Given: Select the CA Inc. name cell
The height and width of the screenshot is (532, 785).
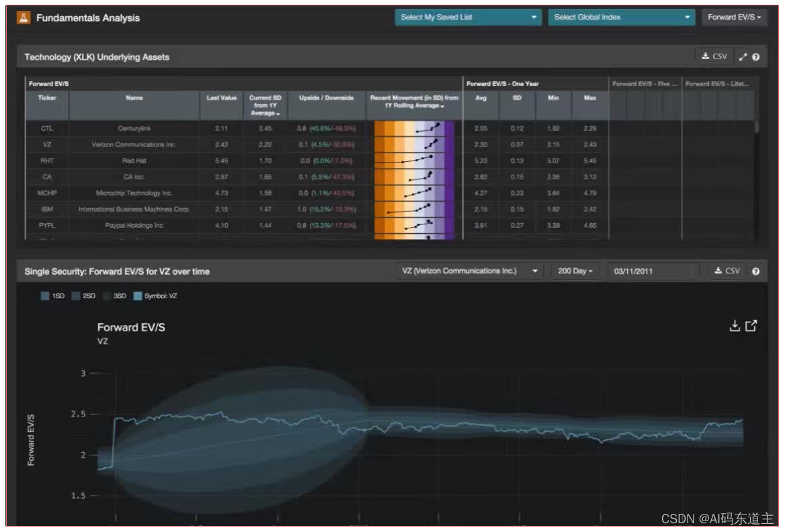Looking at the screenshot, I should (134, 177).
